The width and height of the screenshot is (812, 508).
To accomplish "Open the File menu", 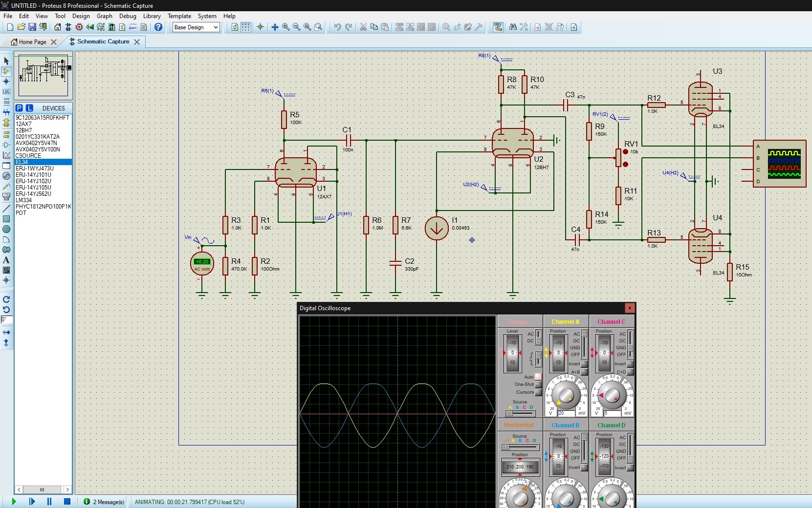I will (x=8, y=16).
